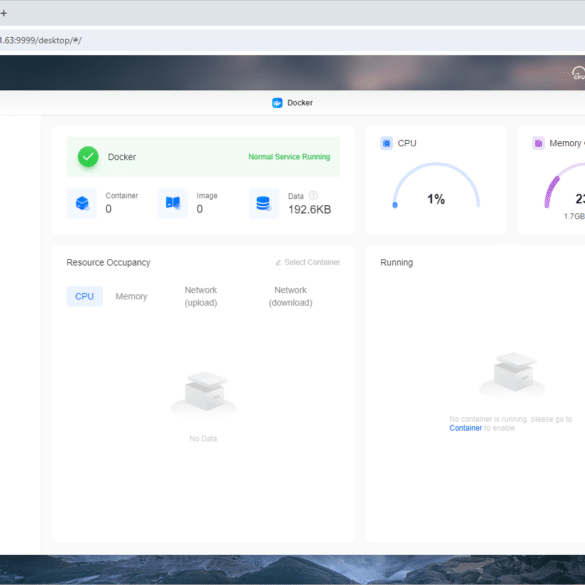Click the browser address bar URL
This screenshot has width=585, height=585.
(41, 40)
